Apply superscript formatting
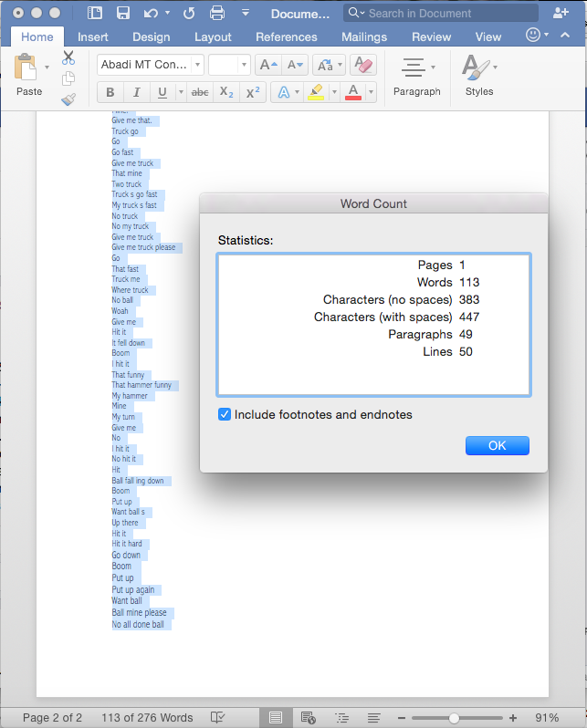Viewport: 587px width, 728px height. pyautogui.click(x=253, y=92)
